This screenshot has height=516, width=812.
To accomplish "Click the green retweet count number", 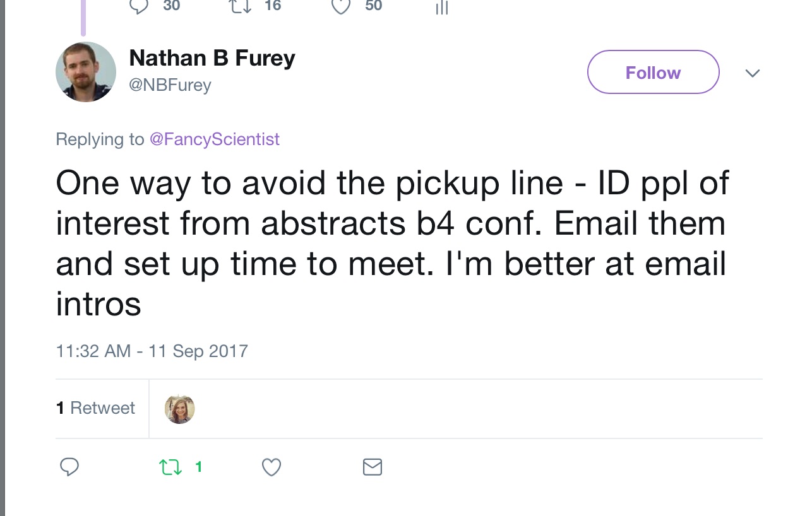I will 198,467.
